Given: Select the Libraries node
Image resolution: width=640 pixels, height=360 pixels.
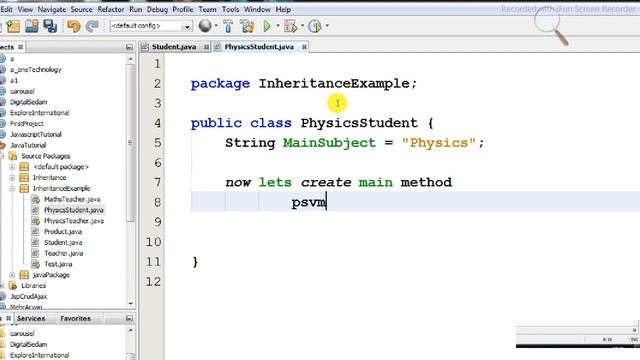Looking at the screenshot, I should [x=33, y=286].
